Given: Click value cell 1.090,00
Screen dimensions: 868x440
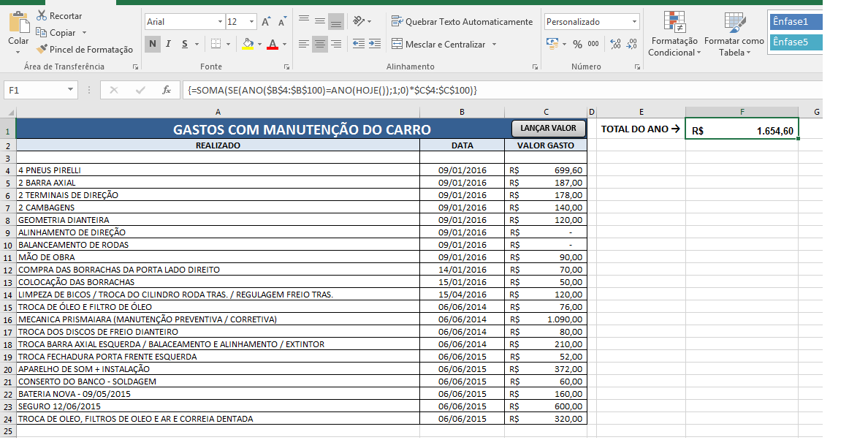Looking at the screenshot, I should (546, 320).
